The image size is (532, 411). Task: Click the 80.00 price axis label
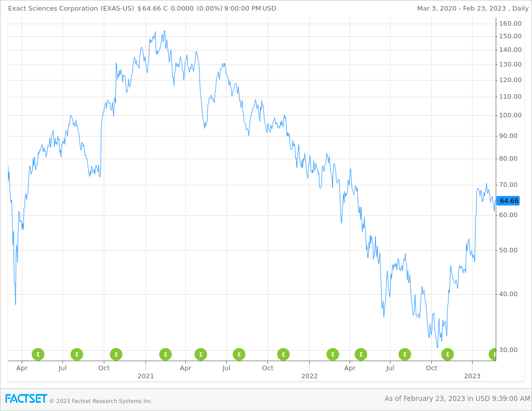tap(508, 158)
